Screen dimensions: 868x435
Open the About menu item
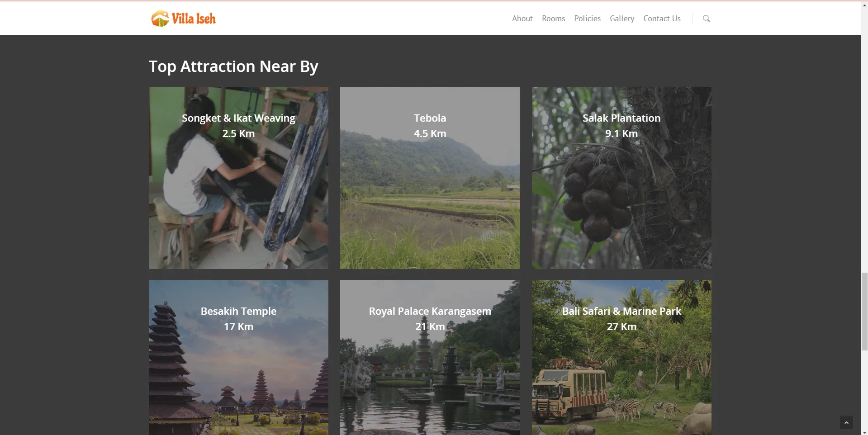click(x=522, y=19)
